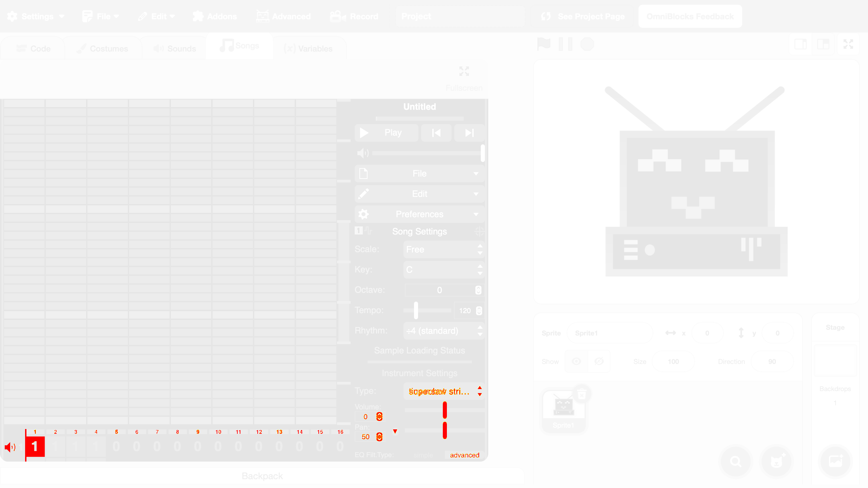Click the green flag icon

(x=544, y=44)
